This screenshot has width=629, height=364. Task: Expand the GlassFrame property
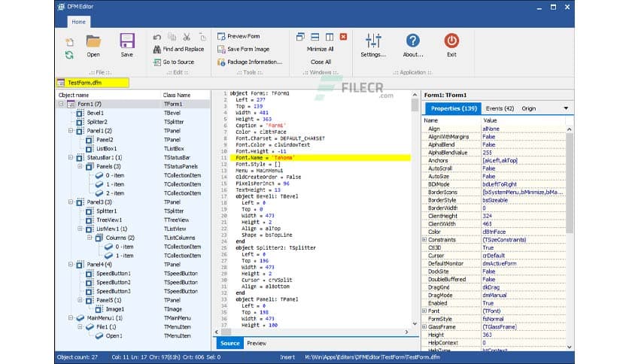424,326
